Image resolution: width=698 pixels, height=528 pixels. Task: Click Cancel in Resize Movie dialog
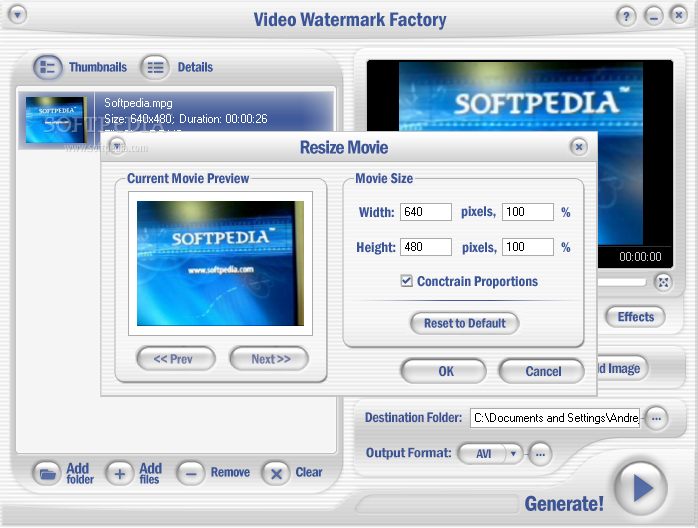[x=542, y=371]
